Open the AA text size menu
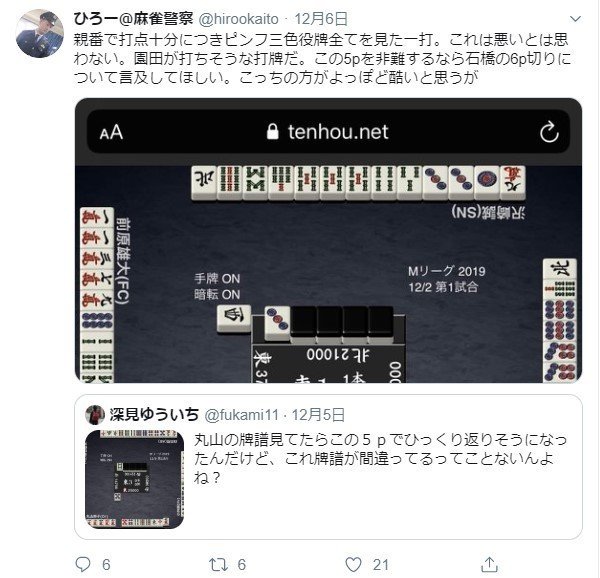 tap(111, 132)
